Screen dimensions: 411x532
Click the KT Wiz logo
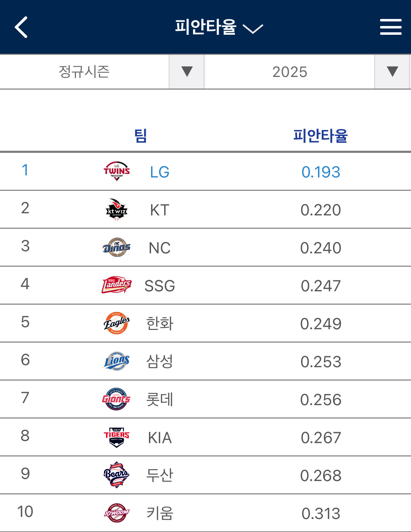[117, 209]
